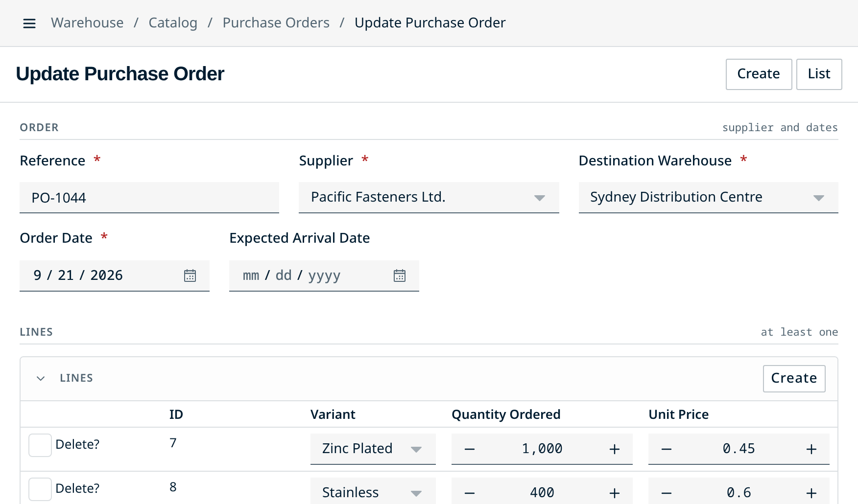Image resolution: width=858 pixels, height=504 pixels.
Task: Open Stainless variant dropdown
Action: click(373, 492)
